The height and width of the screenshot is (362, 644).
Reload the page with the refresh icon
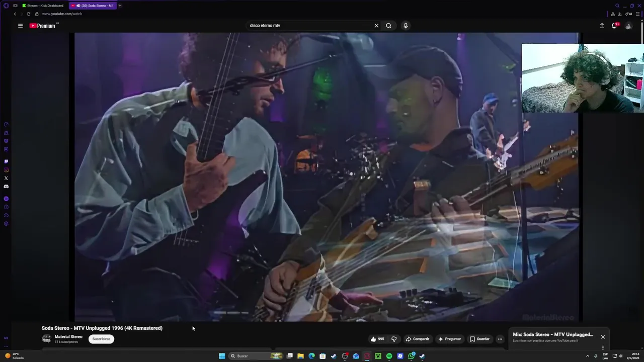(28, 14)
